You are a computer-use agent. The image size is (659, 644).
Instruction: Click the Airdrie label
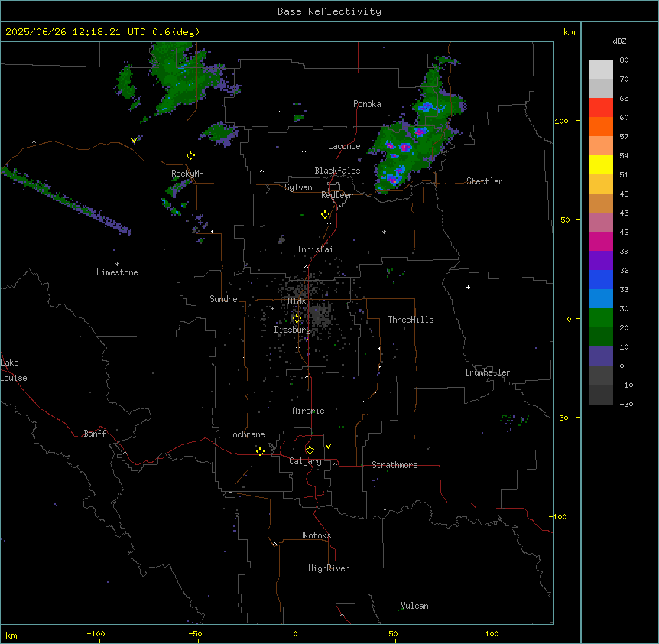pos(308,411)
